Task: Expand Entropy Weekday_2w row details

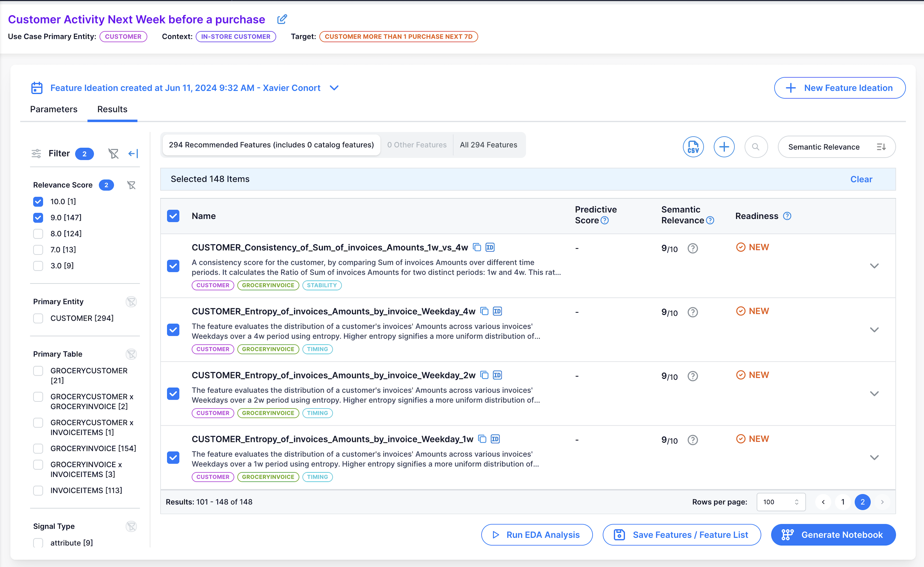Action: click(x=874, y=393)
